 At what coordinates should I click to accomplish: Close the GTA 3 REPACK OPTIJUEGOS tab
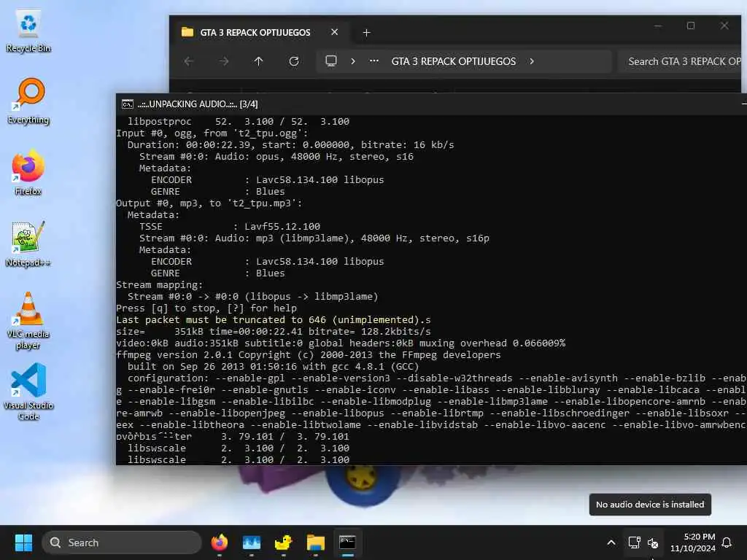[x=334, y=32]
